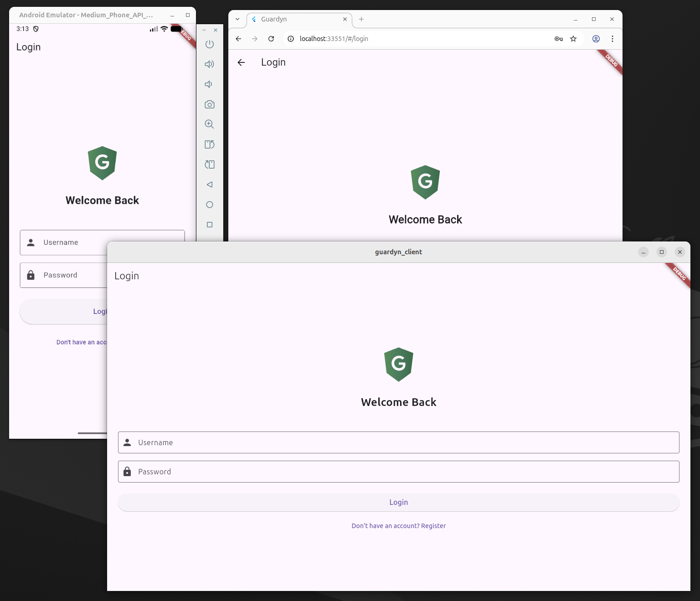Click the back arrow on the web Login page
Image resolution: width=700 pixels, height=601 pixels.
(x=241, y=62)
